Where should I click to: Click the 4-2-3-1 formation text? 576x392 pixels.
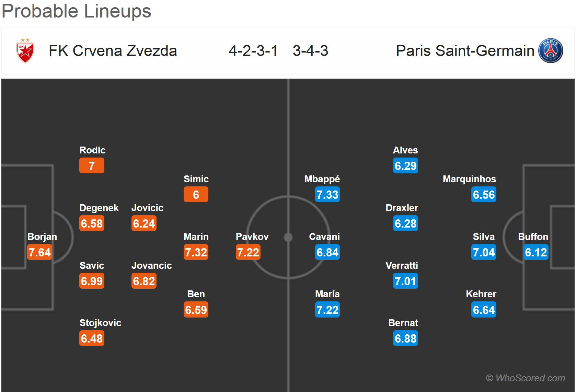[253, 51]
